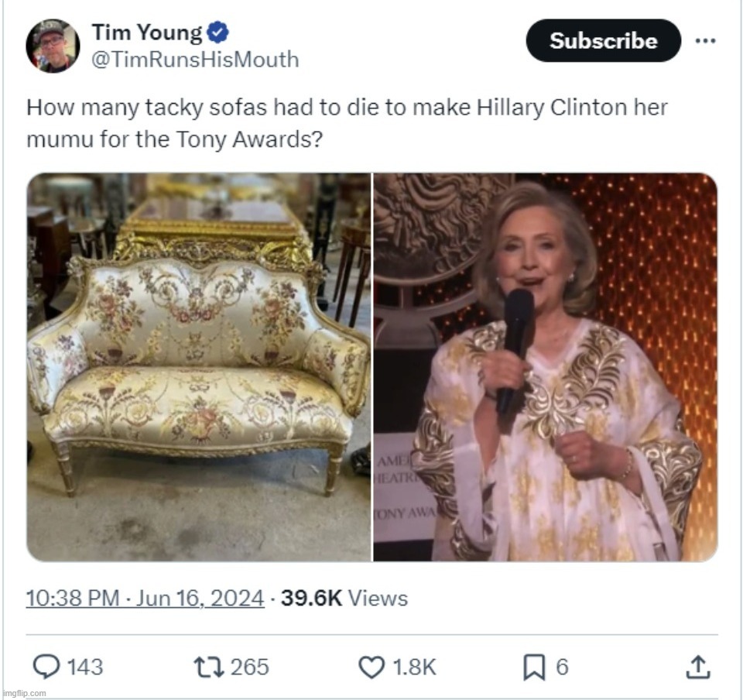
Task: Click the Subscribe button
Action: (x=603, y=42)
